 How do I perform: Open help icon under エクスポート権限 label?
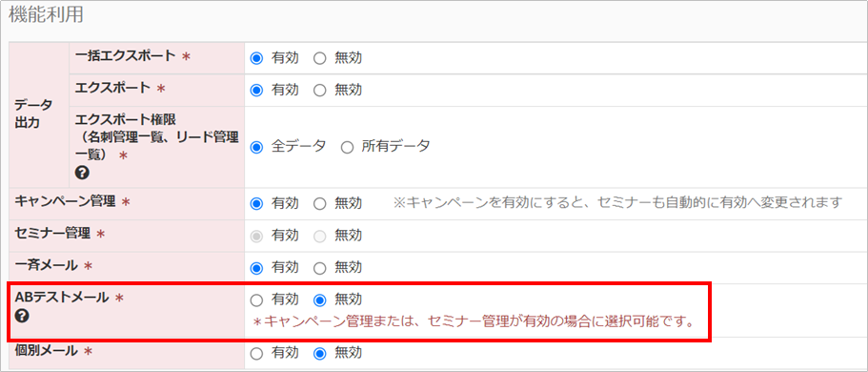click(81, 174)
